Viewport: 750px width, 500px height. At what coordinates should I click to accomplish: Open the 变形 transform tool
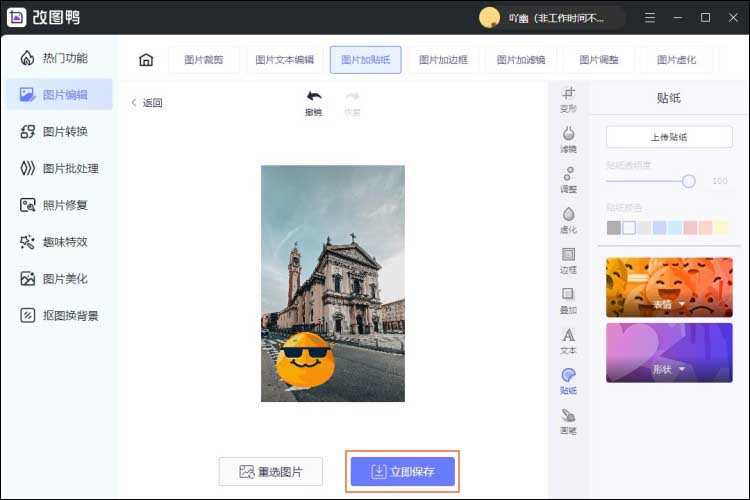click(568, 99)
